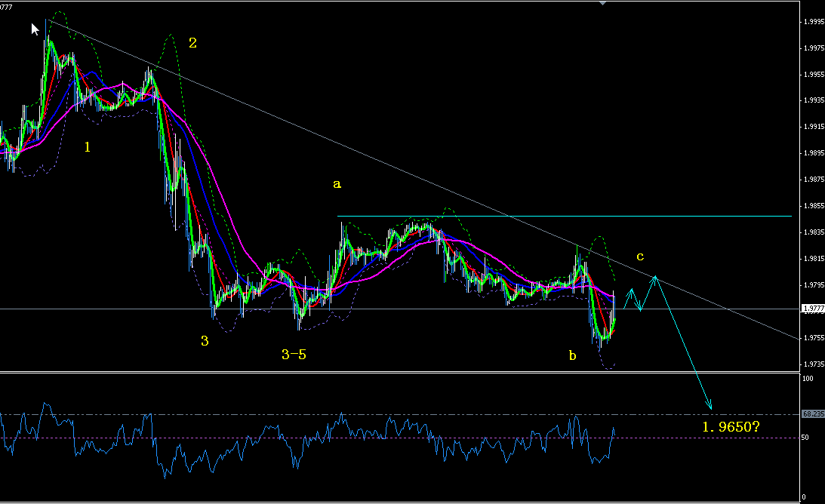825x504 pixels.
Task: Click the 1.9935 price axis label
Action: (814, 100)
